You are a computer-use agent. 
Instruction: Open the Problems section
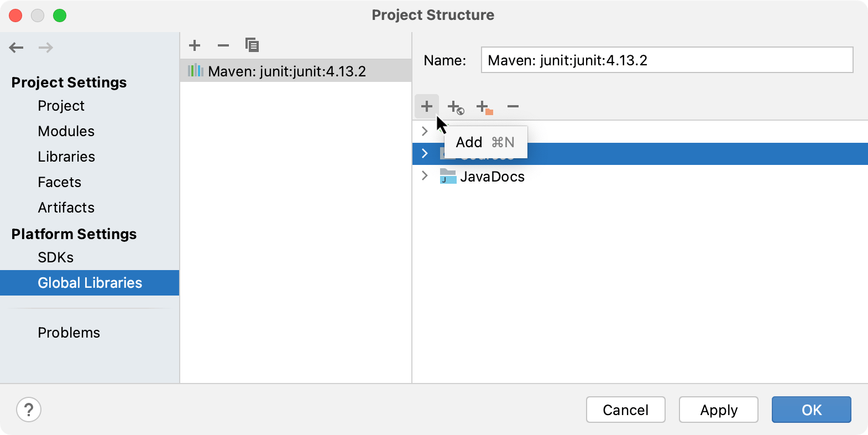[x=69, y=332]
